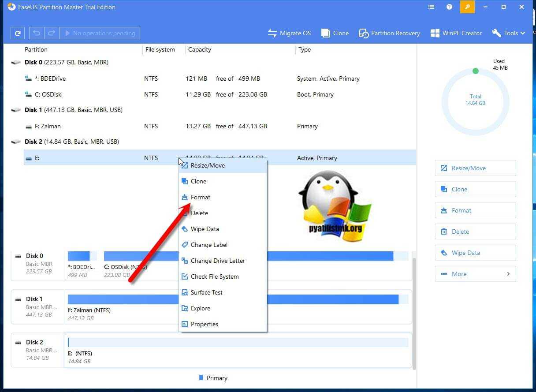Select the C: OSDisk partition row
This screenshot has height=392, width=536.
(x=220, y=94)
